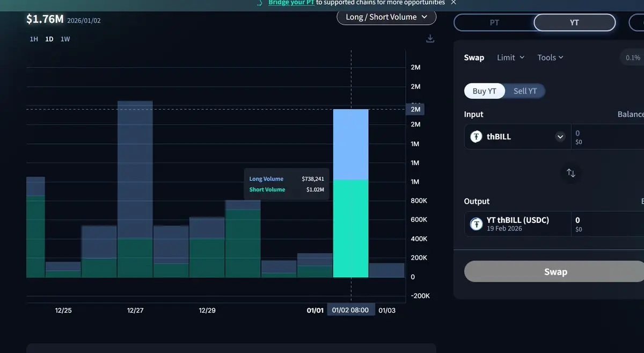
Task: Click the 01/03 volume bar
Action: point(387,270)
